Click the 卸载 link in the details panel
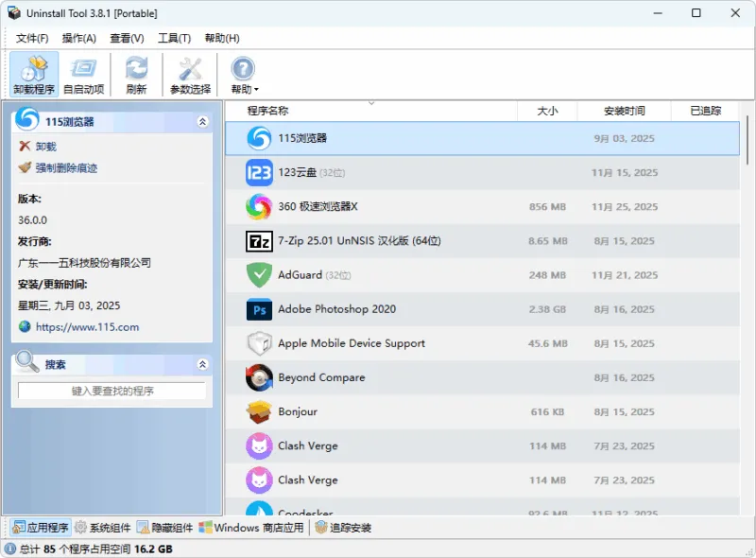Image resolution: width=756 pixels, height=558 pixels. click(45, 147)
